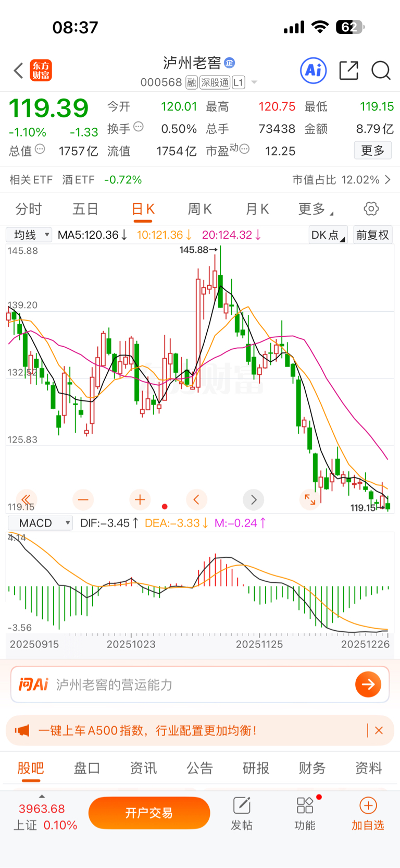The height and width of the screenshot is (868, 400).
Task: Switch to the 研报 tab
Action: pos(256,768)
